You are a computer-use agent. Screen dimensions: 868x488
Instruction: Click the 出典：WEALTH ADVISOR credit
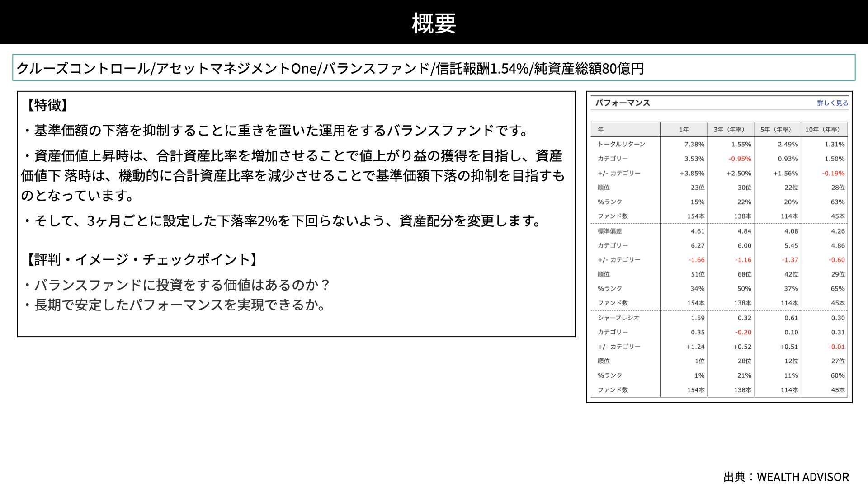786,477
